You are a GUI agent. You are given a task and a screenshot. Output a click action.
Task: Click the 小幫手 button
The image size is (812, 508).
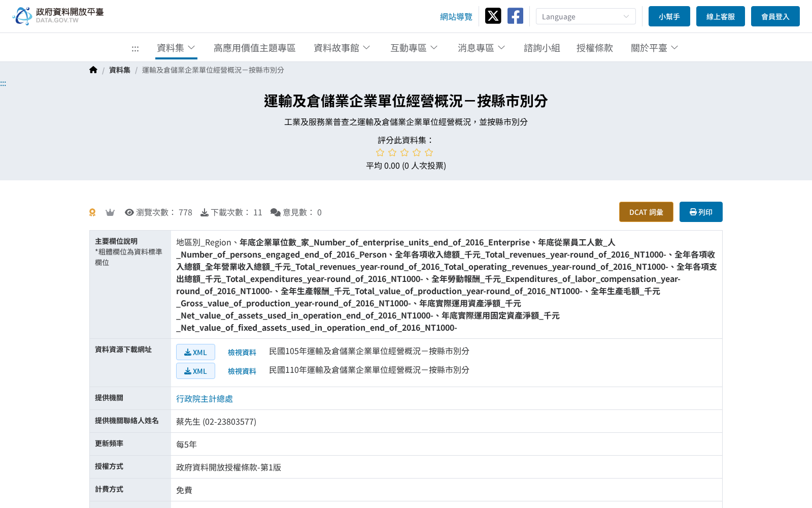(669, 16)
